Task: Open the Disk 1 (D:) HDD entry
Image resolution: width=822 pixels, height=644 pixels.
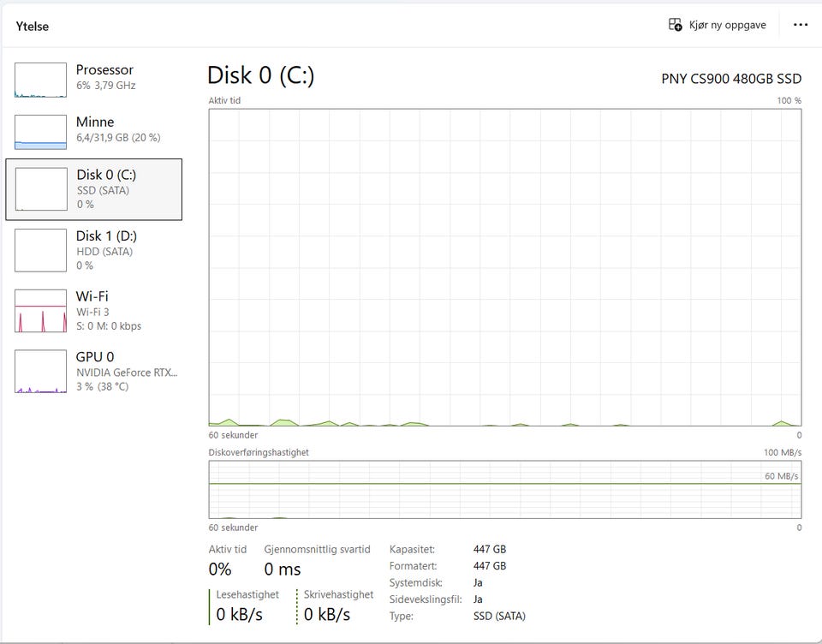Action: [x=94, y=250]
